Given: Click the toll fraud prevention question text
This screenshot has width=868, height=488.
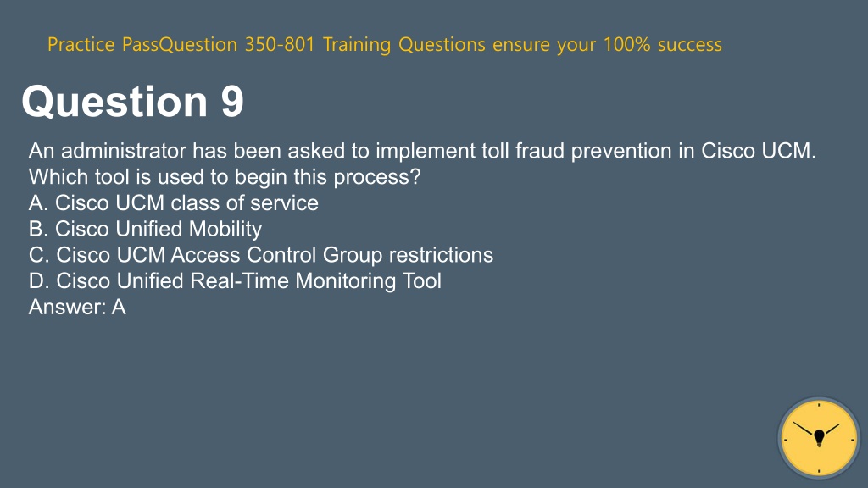Looking at the screenshot, I should 422,151.
